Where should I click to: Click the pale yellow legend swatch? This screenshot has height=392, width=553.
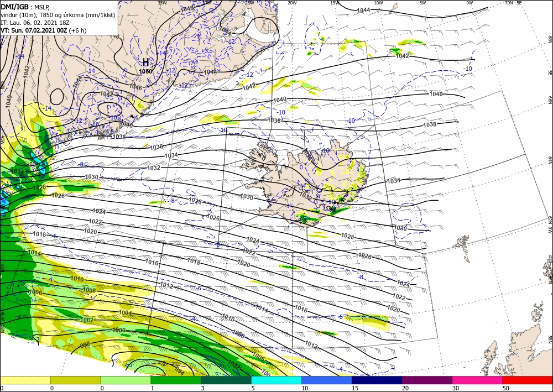click(25, 380)
